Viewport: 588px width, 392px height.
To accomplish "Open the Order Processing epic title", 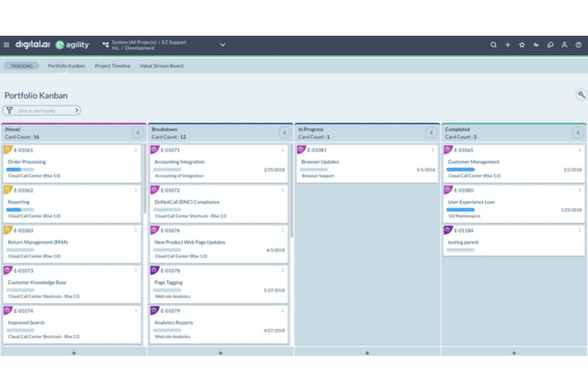I will (27, 162).
